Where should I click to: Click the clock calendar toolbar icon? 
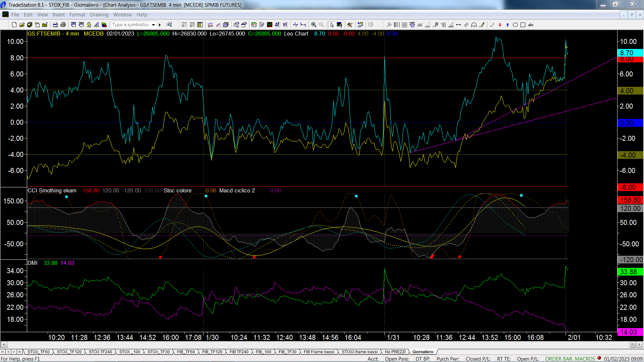point(254,25)
